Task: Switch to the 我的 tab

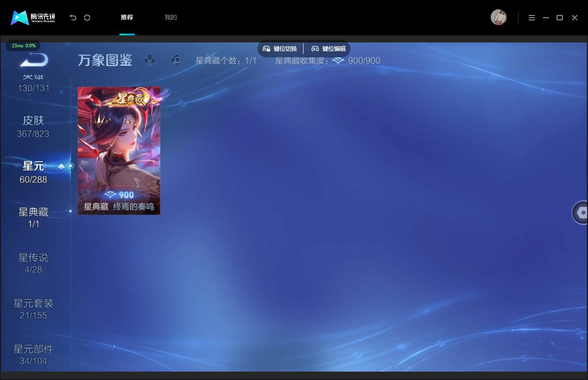Action: [171, 18]
